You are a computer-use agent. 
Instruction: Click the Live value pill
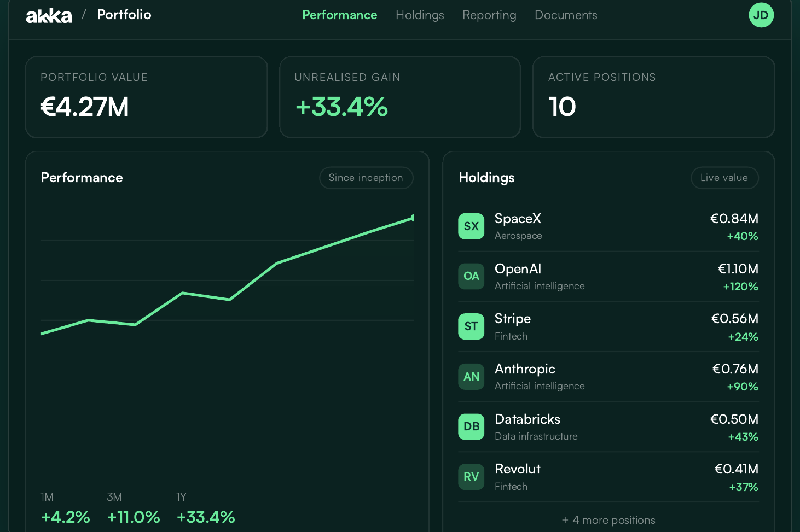724,178
